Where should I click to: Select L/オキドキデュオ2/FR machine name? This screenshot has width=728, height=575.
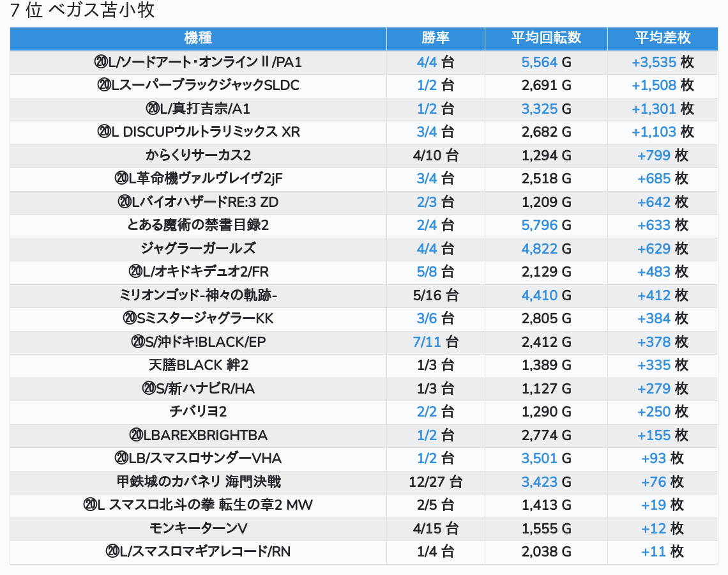point(198,272)
